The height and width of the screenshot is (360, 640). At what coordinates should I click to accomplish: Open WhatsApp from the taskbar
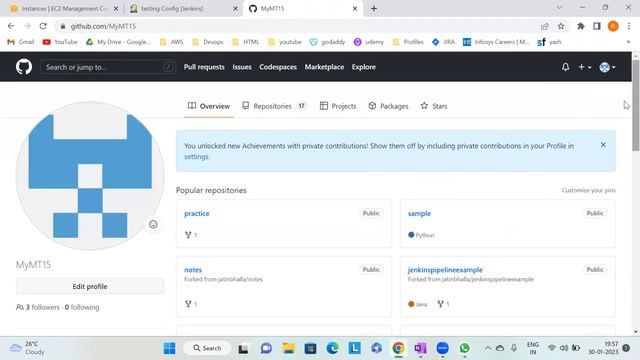464,348
